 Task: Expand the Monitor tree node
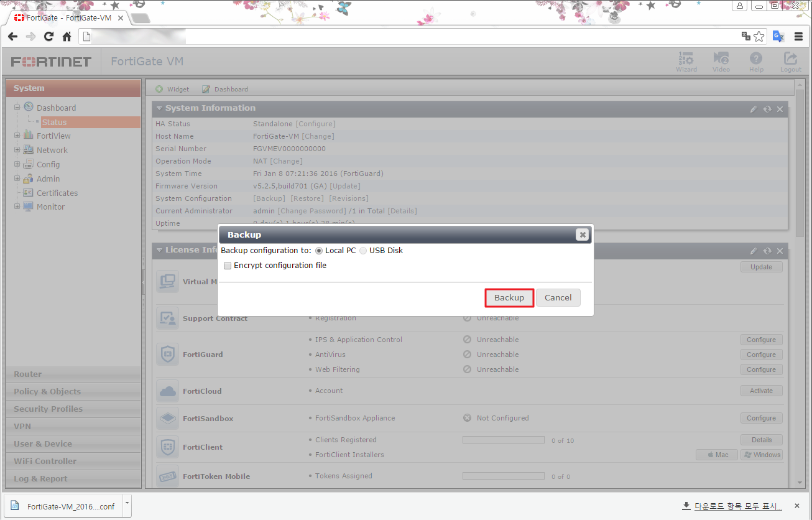click(x=17, y=207)
